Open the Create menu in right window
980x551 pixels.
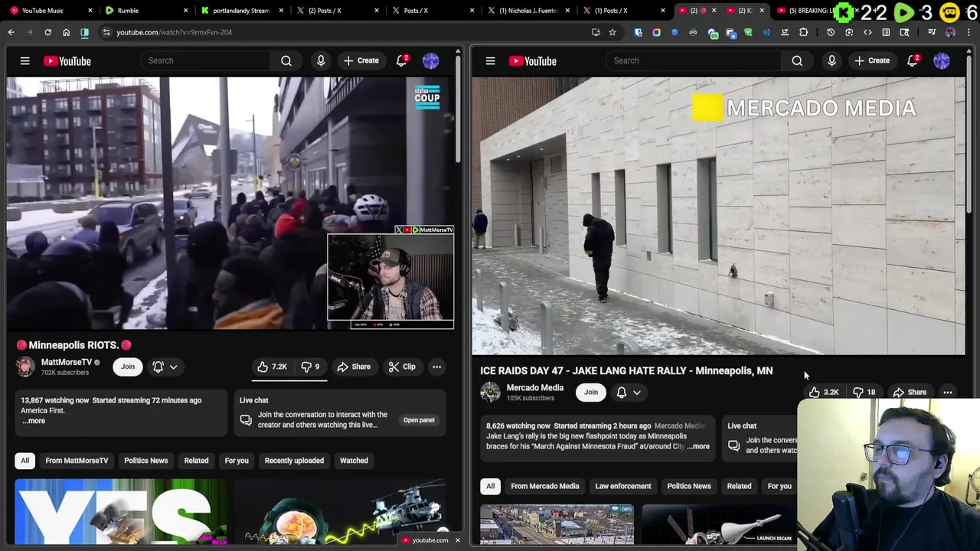(x=872, y=60)
